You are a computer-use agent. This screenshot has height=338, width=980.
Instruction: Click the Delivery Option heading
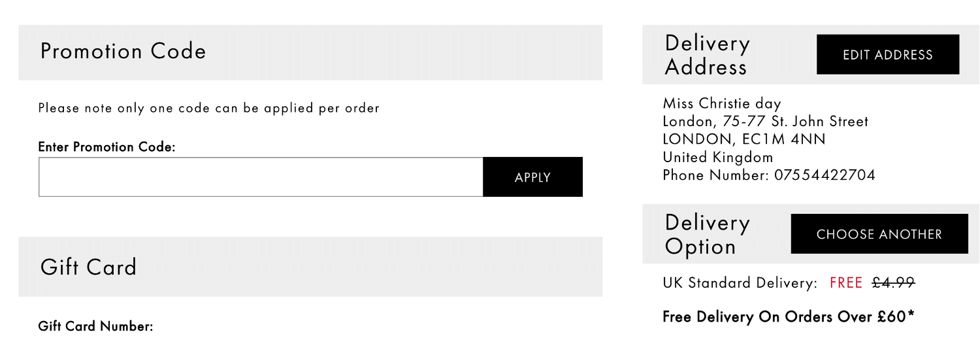707,235
